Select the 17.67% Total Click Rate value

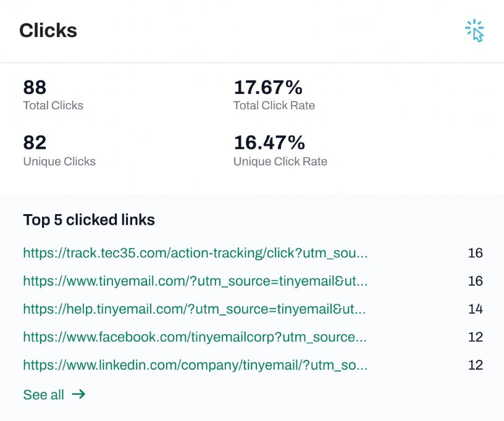(x=268, y=87)
